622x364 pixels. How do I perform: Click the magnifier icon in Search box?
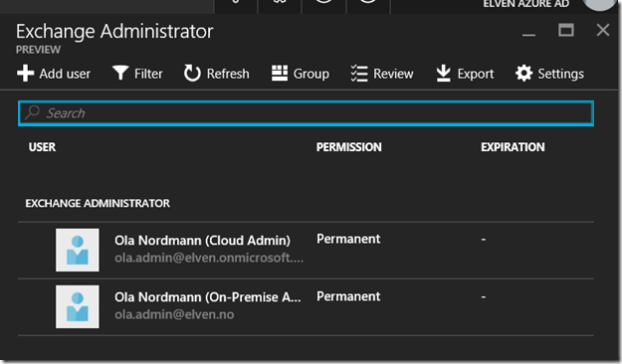[x=32, y=112]
